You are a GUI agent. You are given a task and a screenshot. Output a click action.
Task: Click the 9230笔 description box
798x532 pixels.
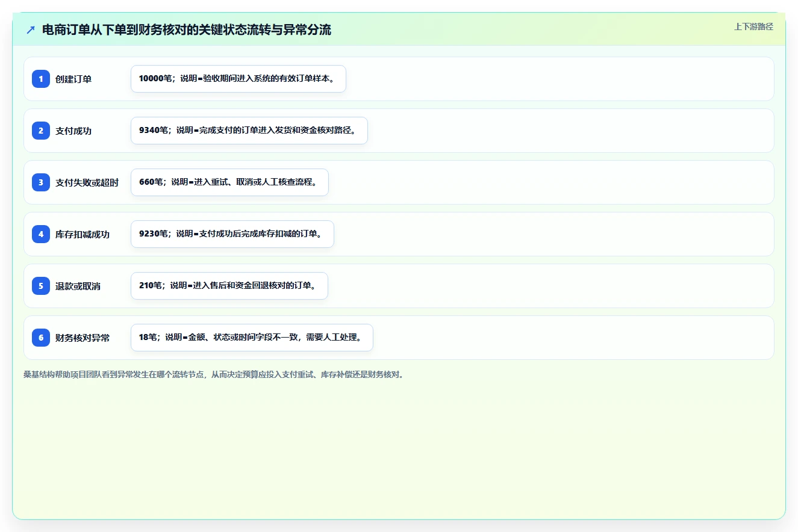point(232,234)
